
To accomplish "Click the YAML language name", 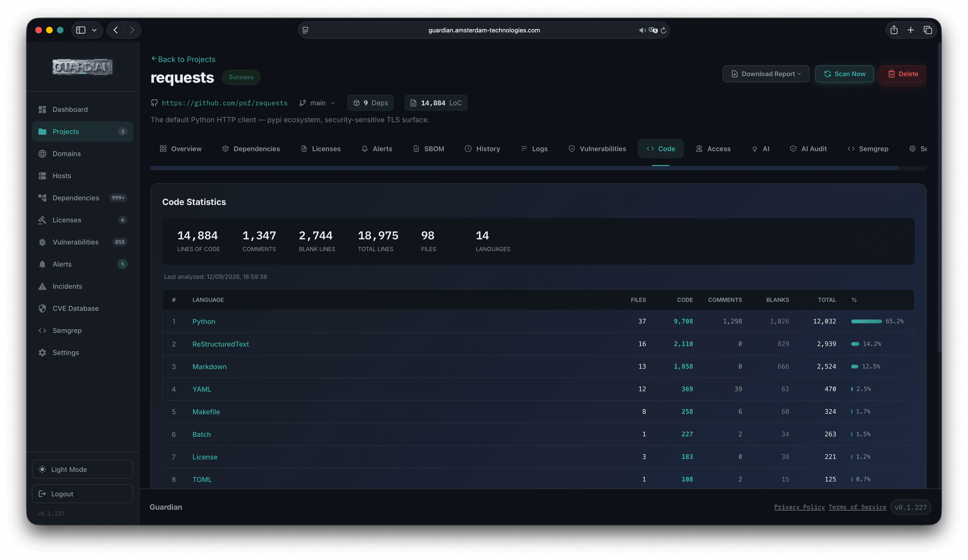I will click(202, 389).
